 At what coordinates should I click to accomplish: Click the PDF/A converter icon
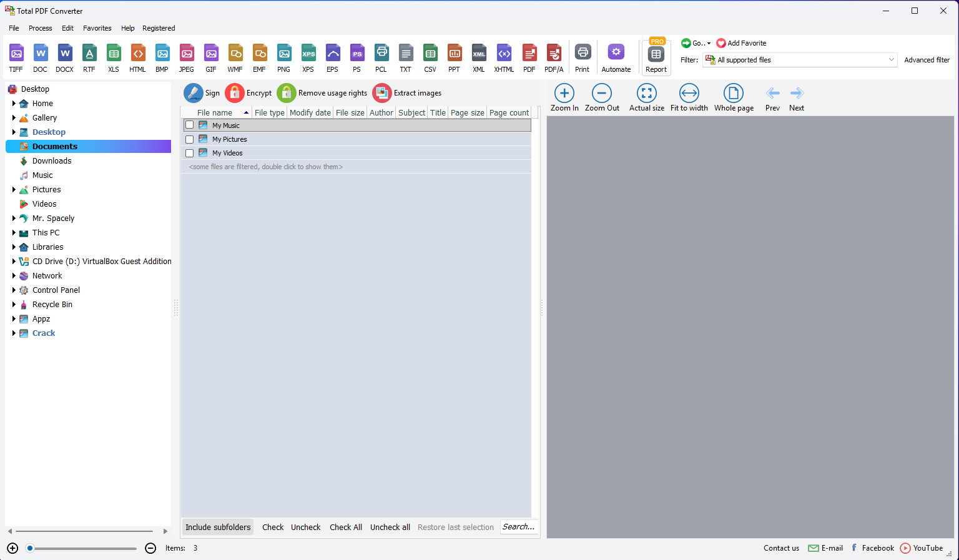click(554, 59)
